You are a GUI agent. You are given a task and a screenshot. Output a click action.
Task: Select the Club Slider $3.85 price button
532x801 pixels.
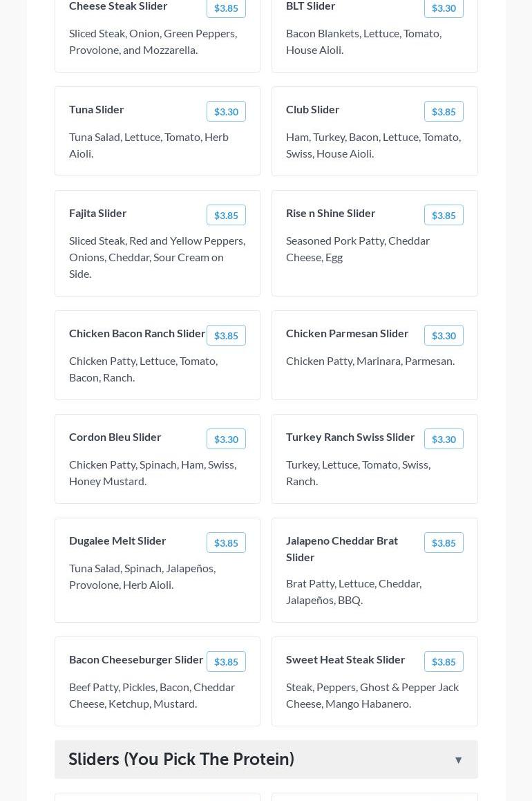tap(444, 111)
